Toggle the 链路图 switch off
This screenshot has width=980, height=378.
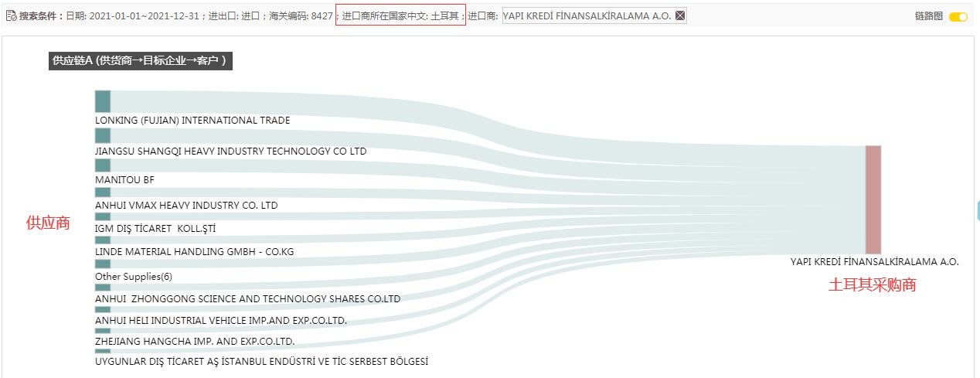958,16
